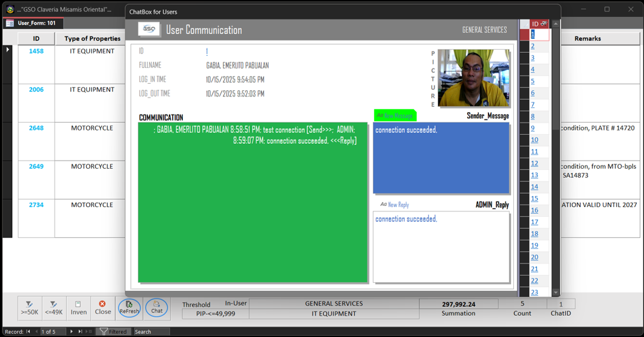644x337 pixels.
Task: Click the IT EQUIPMENT field at bottom
Action: [334, 313]
